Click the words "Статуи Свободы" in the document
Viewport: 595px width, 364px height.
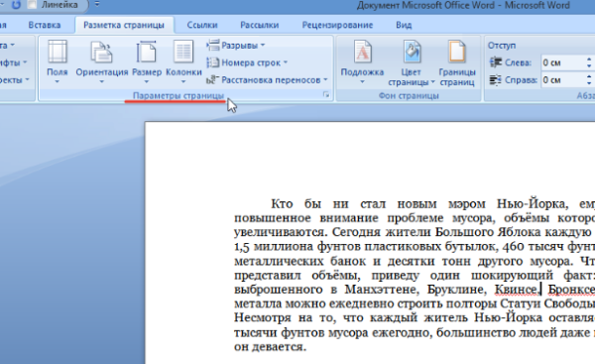(547, 303)
